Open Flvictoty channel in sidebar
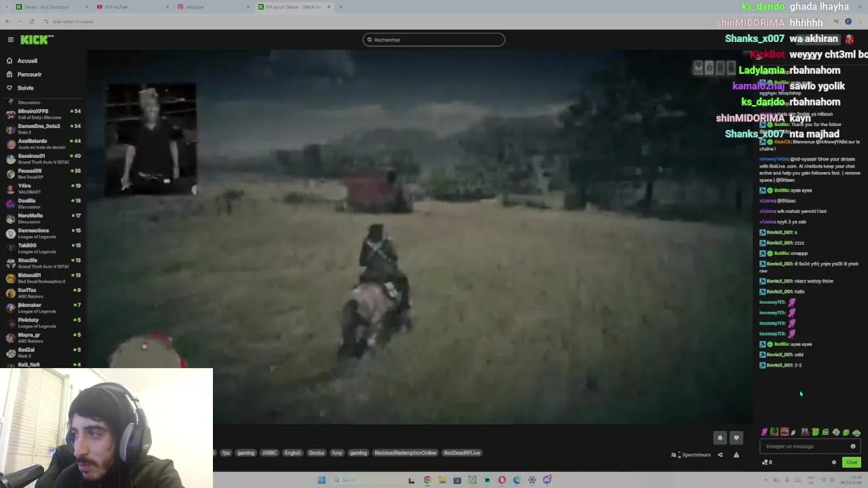Viewport: 868px width, 488px height. 42,323
